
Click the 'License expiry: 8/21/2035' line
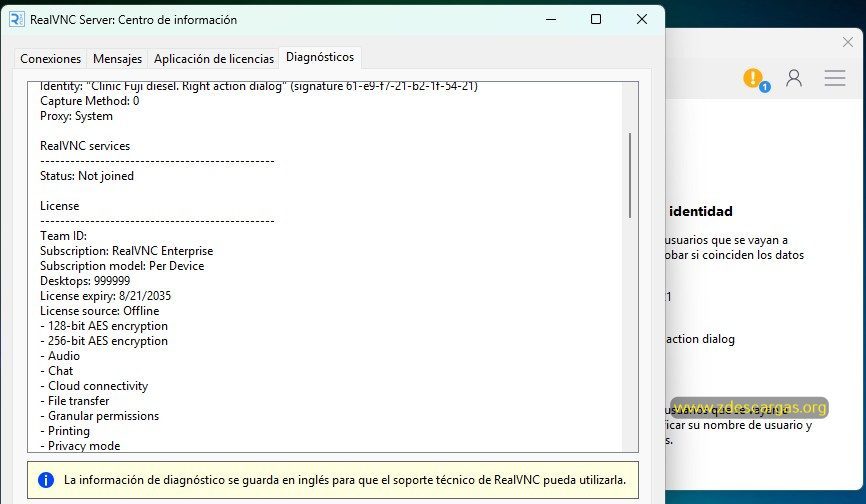tap(105, 296)
